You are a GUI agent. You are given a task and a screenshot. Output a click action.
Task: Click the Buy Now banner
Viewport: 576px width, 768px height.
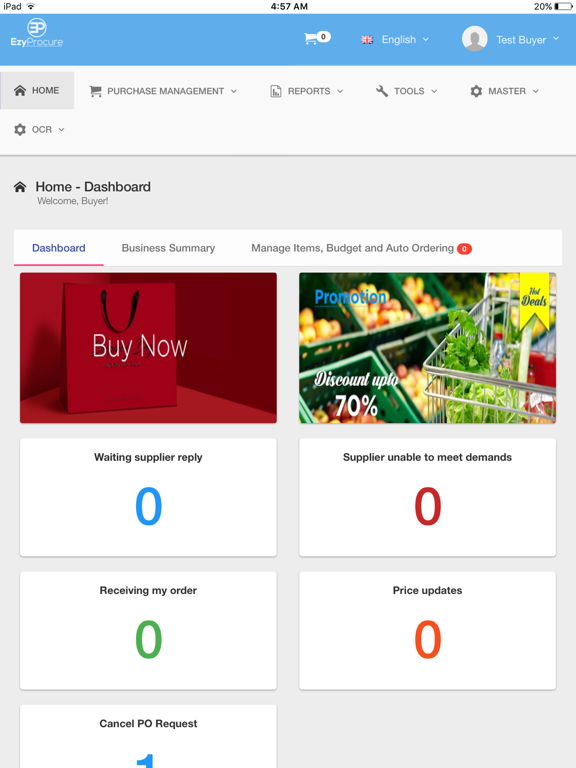(x=148, y=348)
